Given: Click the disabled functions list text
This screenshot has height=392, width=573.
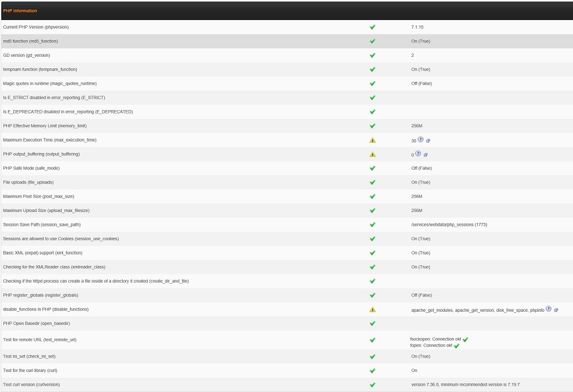Looking at the screenshot, I should point(477,309).
